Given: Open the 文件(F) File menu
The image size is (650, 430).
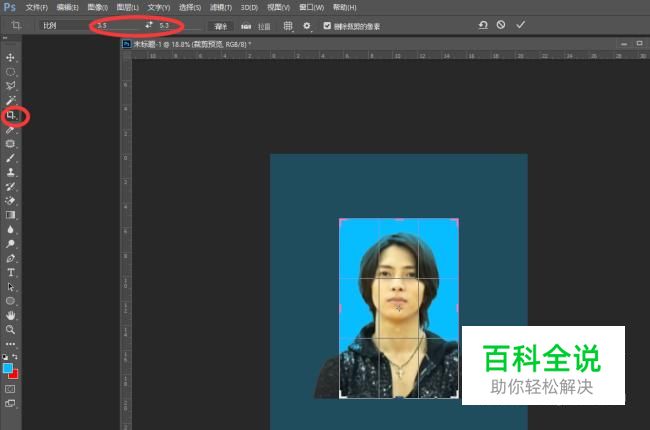Looking at the screenshot, I should pos(36,7).
